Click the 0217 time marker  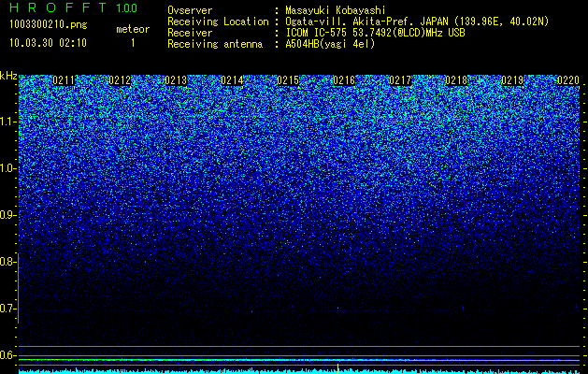click(400, 80)
